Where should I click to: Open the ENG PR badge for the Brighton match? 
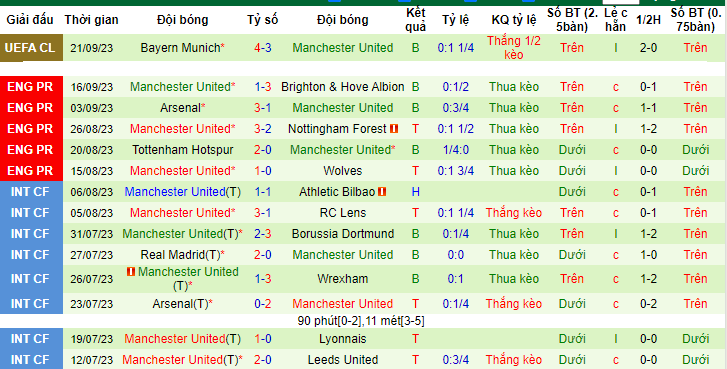click(x=31, y=87)
